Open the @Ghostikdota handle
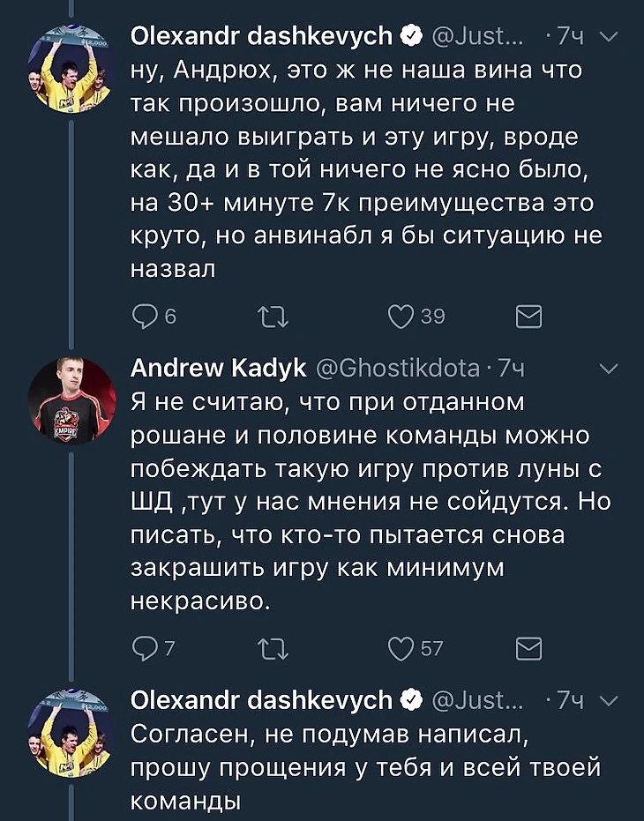 (398, 369)
